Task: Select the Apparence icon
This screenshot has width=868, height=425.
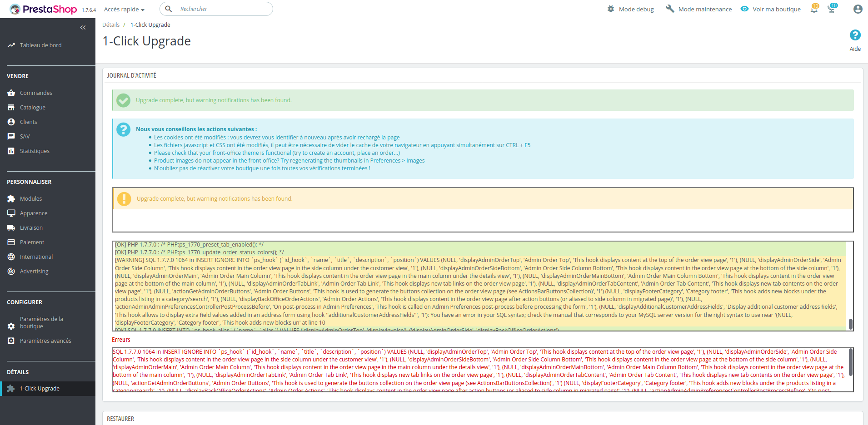Action: click(x=11, y=213)
